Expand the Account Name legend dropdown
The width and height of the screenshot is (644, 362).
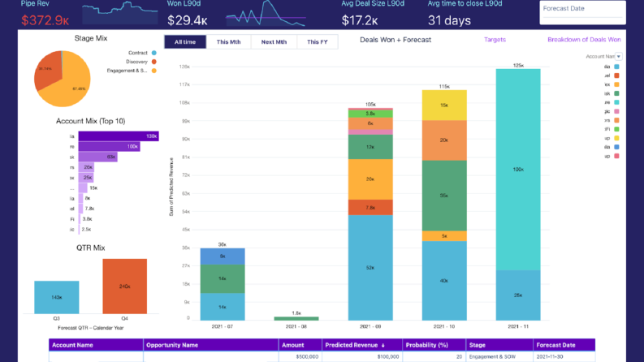click(619, 56)
